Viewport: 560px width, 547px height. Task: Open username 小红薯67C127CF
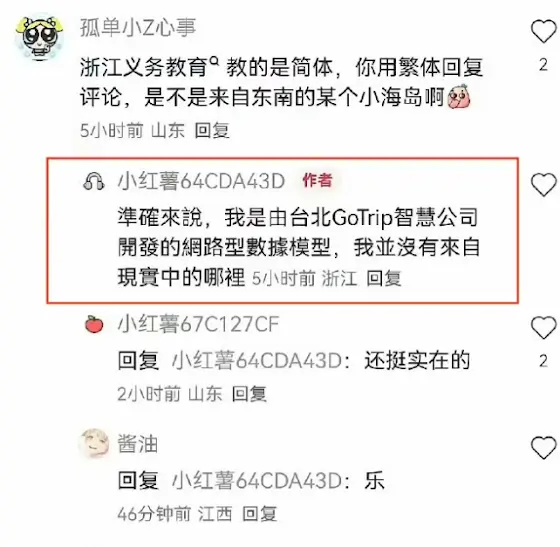pyautogui.click(x=198, y=324)
